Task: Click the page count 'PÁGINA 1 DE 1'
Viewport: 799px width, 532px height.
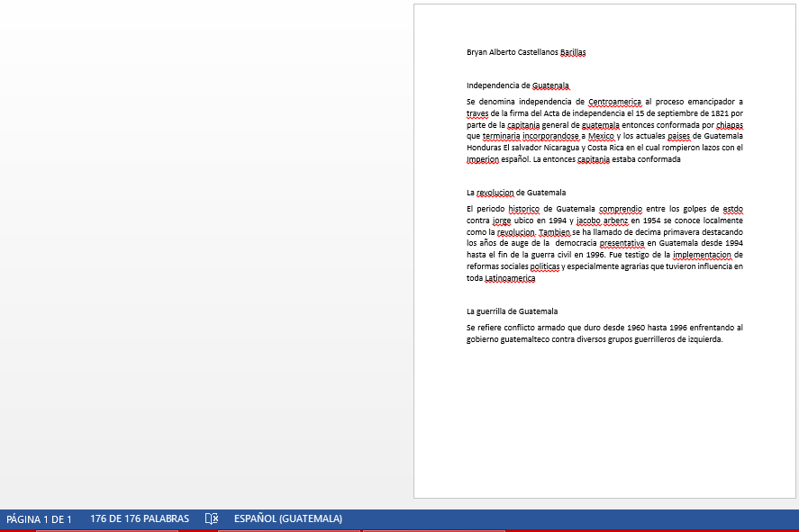Action: click(x=39, y=519)
